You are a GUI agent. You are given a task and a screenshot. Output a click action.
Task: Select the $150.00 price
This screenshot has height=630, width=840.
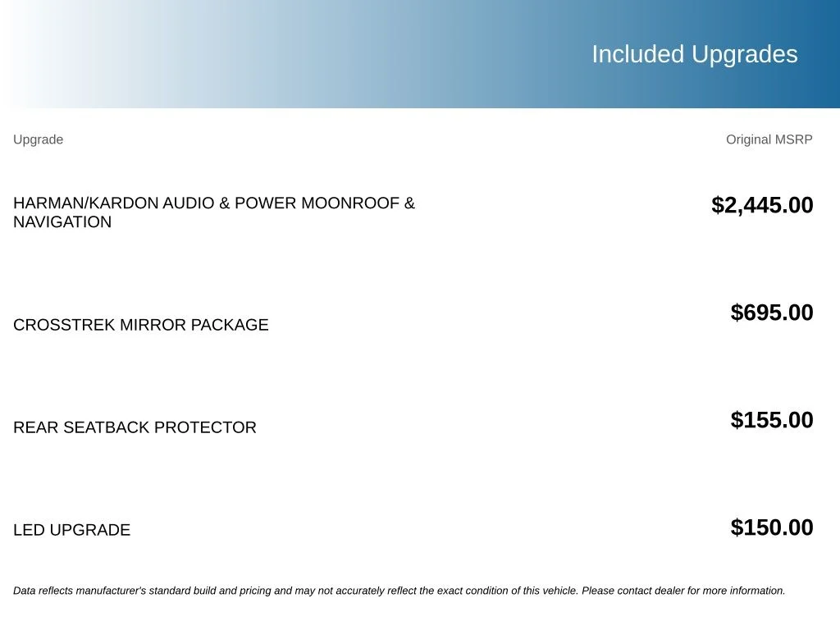pyautogui.click(x=771, y=527)
